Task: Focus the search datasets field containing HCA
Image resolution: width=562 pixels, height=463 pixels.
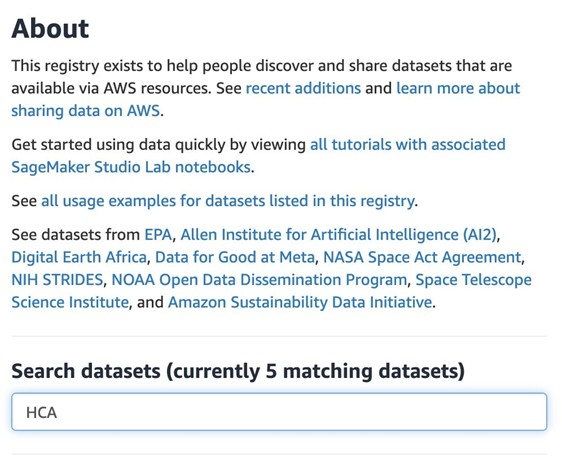Action: point(279,412)
